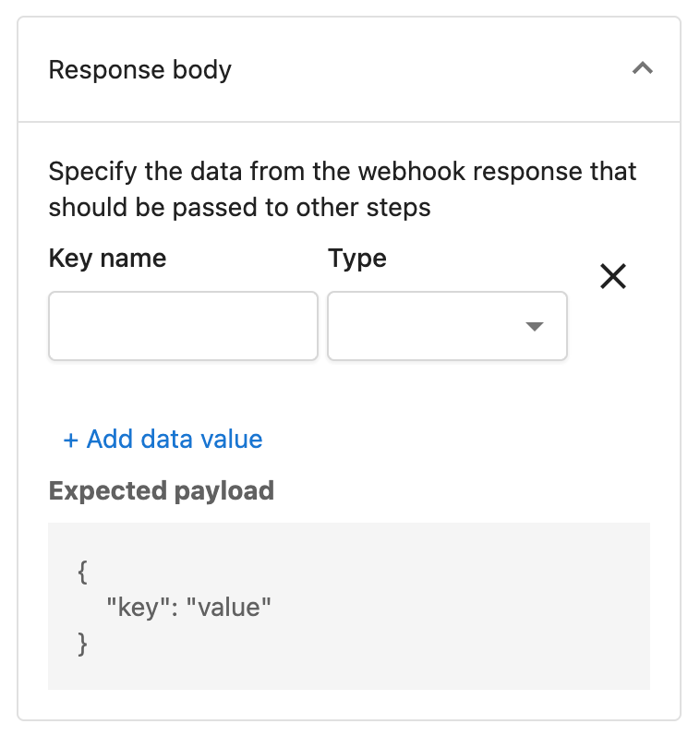Focus the empty text box under Key name
This screenshot has width=700, height=748.
tap(183, 326)
